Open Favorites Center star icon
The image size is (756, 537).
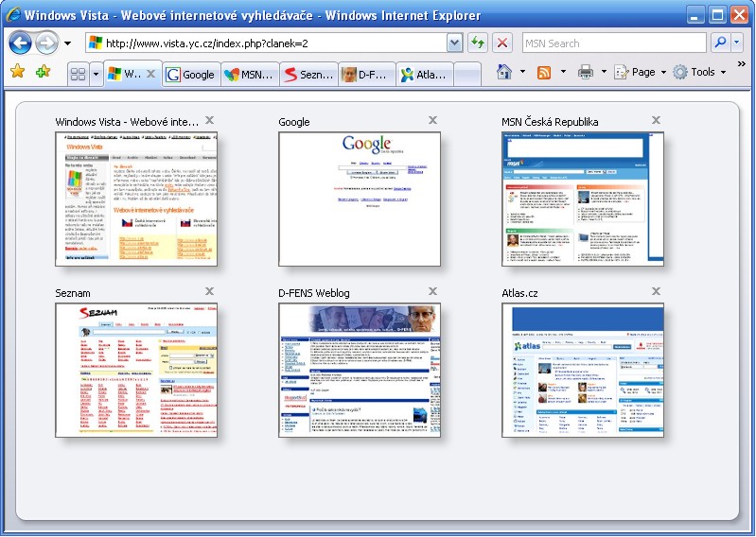[18, 71]
